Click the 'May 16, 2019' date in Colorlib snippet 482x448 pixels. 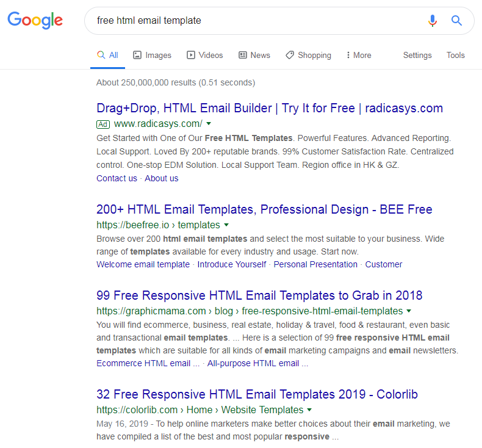tap(123, 424)
